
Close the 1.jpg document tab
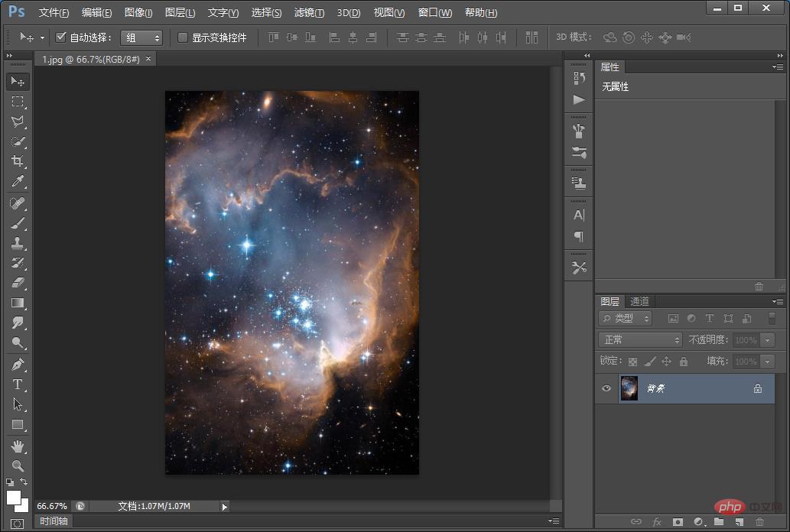click(x=148, y=58)
